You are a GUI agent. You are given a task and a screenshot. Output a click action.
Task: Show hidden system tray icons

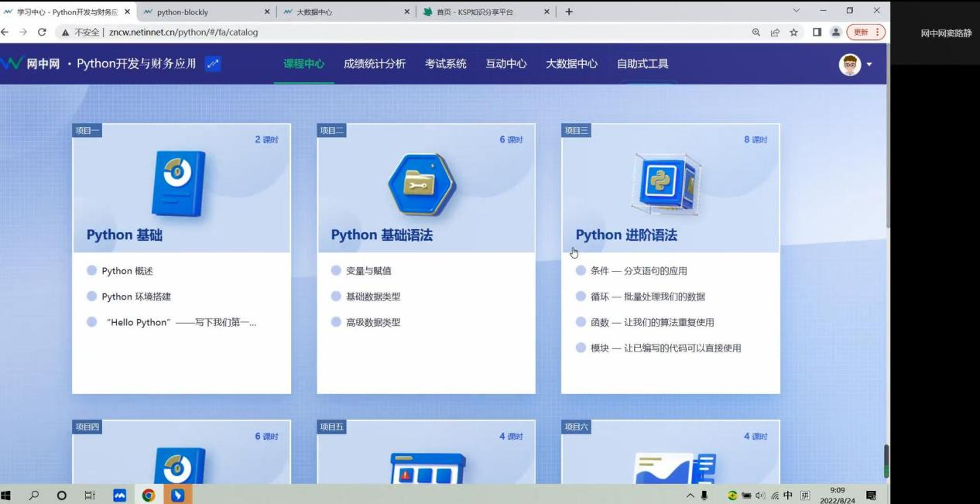pyautogui.click(x=690, y=495)
